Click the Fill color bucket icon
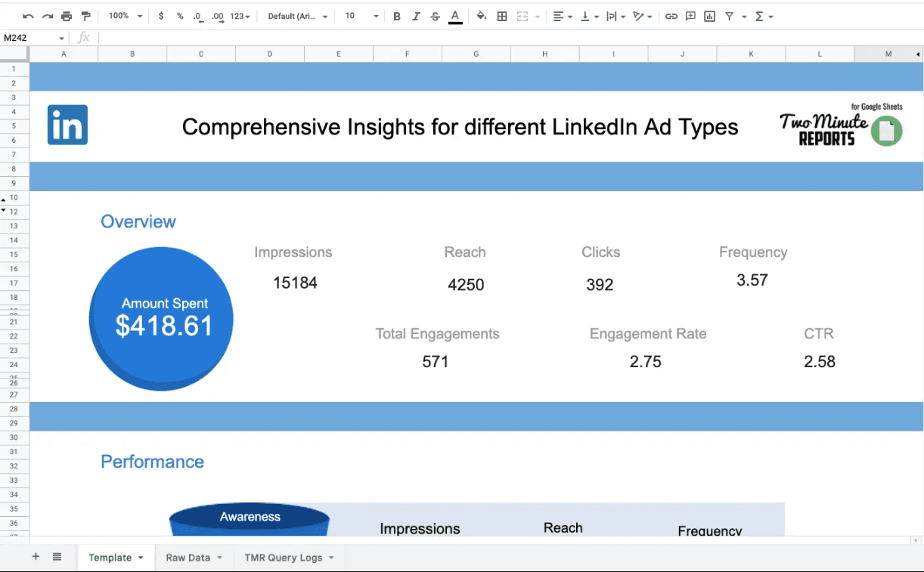The image size is (924, 572). (x=482, y=15)
